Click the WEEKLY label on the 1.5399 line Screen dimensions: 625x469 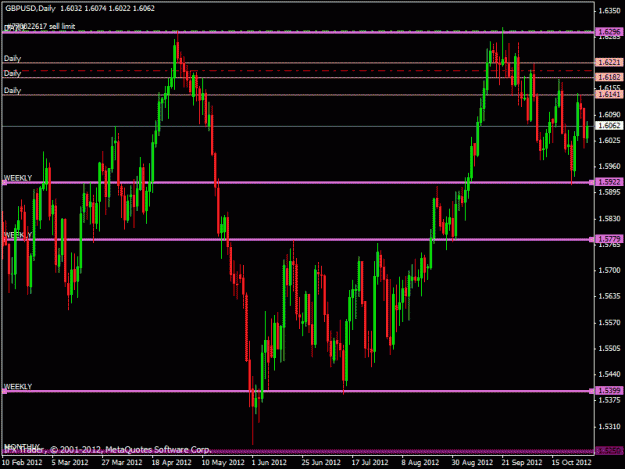coord(18,387)
